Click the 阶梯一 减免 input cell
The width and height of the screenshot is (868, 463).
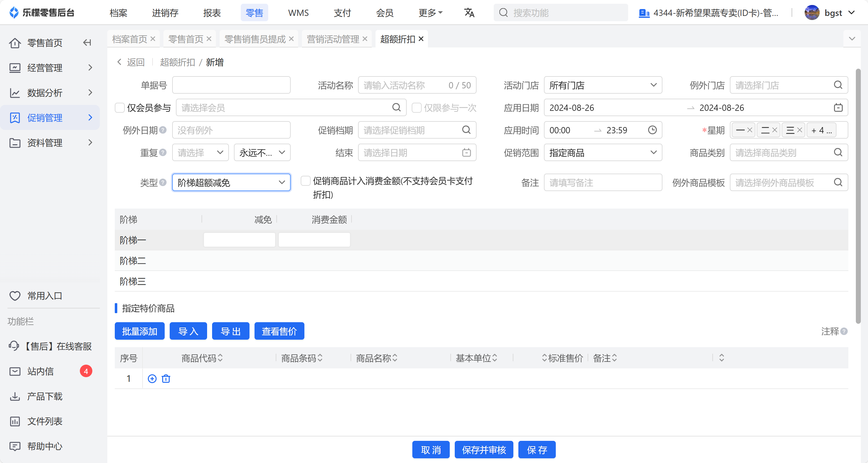point(239,240)
